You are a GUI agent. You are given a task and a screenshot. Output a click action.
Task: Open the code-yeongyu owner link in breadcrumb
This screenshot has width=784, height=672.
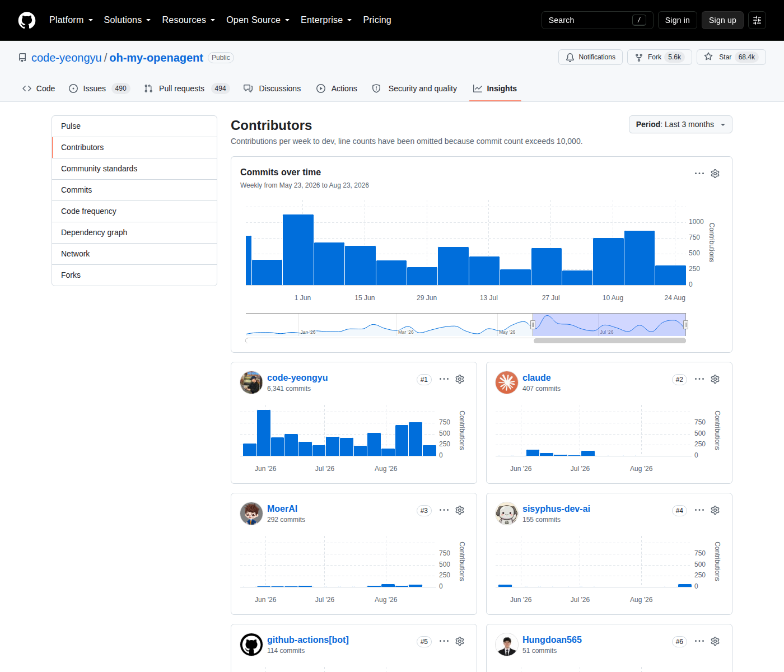point(67,58)
